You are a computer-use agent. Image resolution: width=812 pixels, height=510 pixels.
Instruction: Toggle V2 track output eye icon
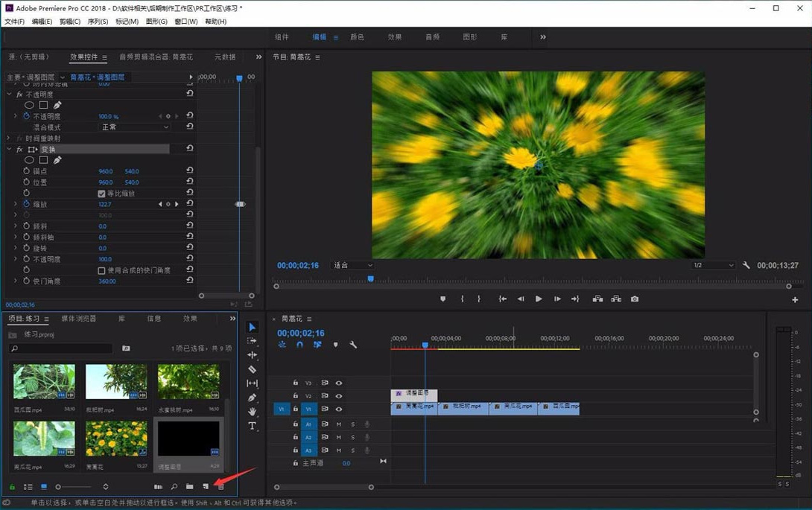338,396
